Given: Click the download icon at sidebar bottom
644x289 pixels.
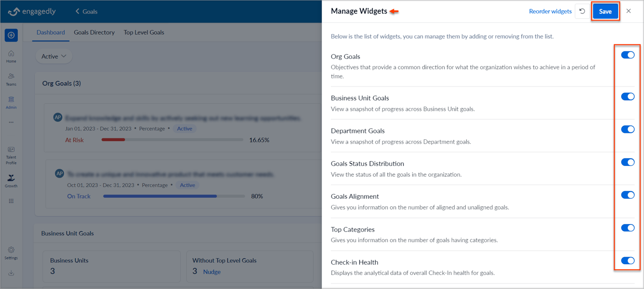Looking at the screenshot, I should 11,273.
